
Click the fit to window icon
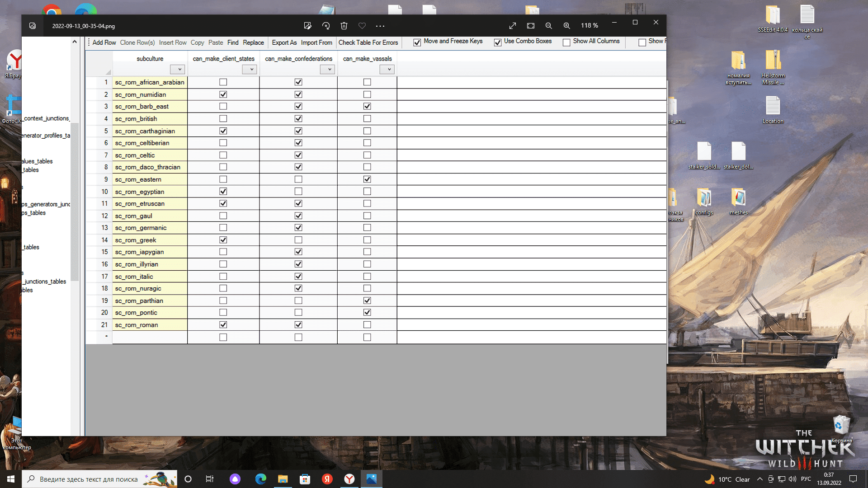[x=531, y=26]
